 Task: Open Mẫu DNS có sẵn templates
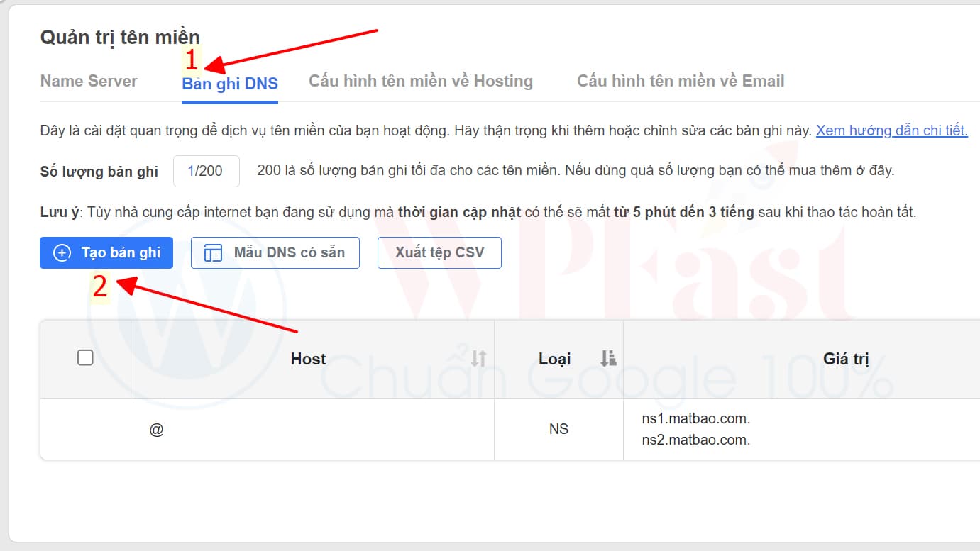pos(275,253)
